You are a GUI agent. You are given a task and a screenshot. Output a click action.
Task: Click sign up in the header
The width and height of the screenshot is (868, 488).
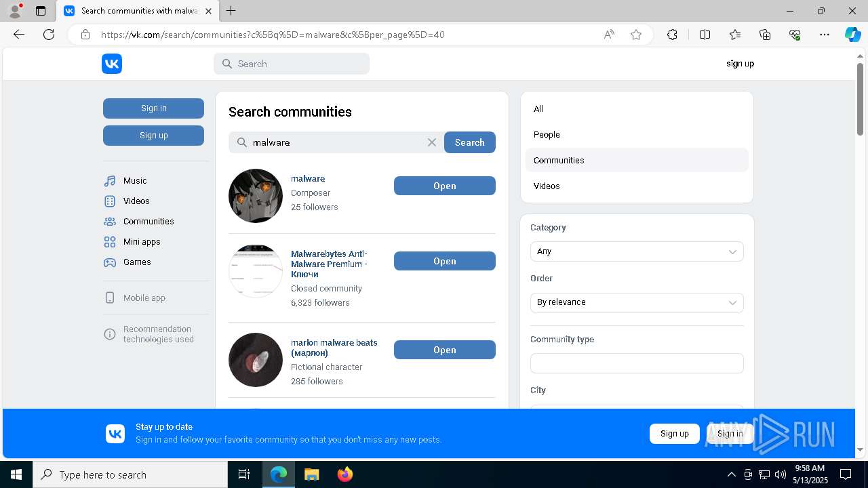click(740, 64)
